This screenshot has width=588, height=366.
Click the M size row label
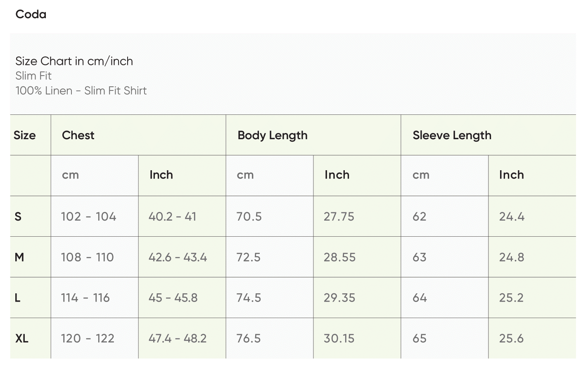click(x=19, y=257)
